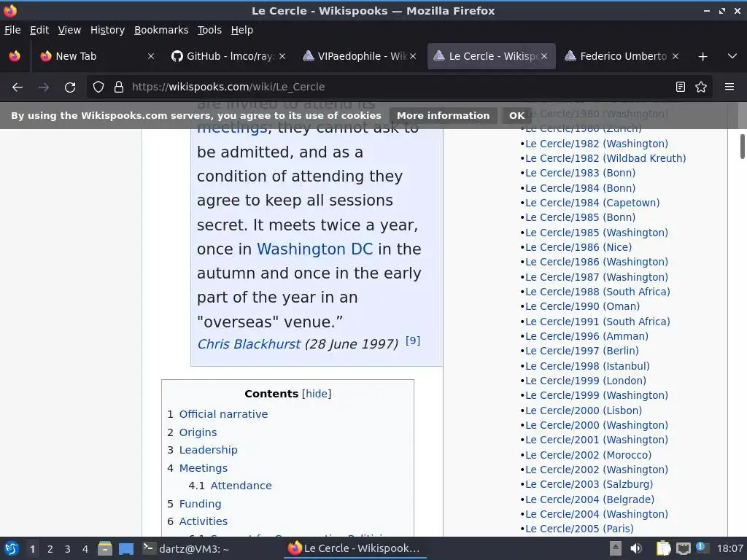
Task: Click the page vertical scrollbar thumb
Action: [742, 147]
